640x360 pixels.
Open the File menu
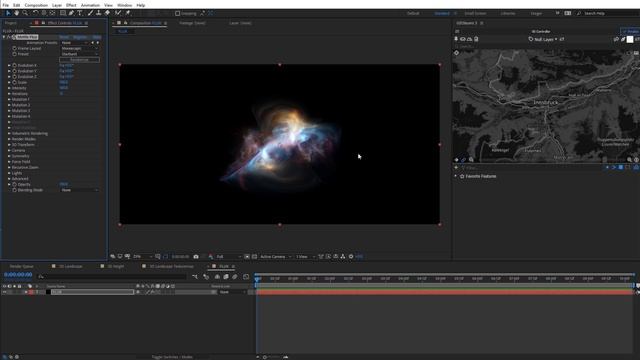pyautogui.click(x=6, y=5)
